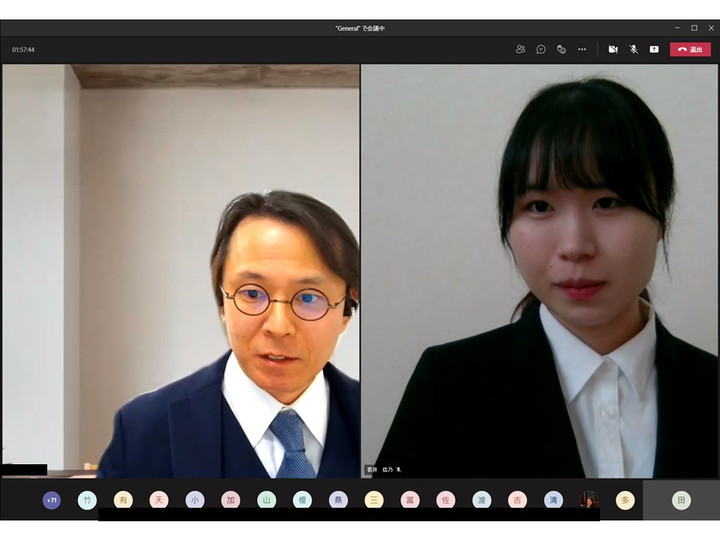Open the more actions ellipsis menu
Screen dimensions: 720x540
tap(582, 49)
